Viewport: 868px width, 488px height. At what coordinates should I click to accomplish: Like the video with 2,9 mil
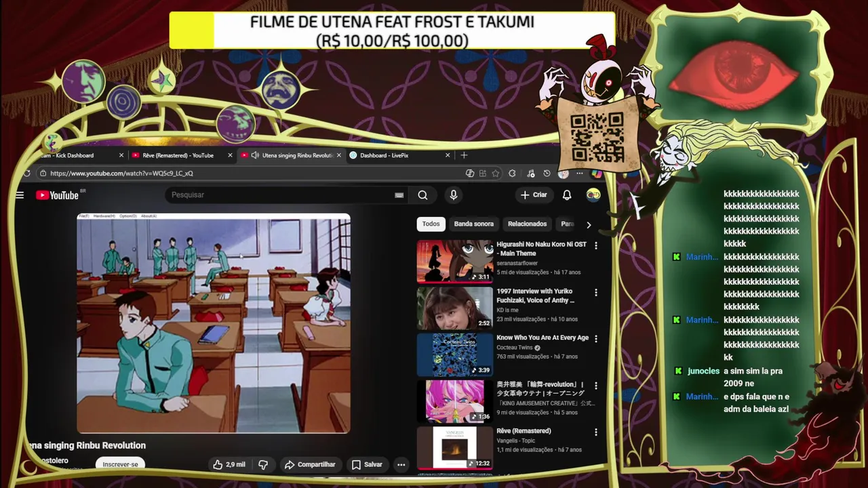click(x=229, y=465)
